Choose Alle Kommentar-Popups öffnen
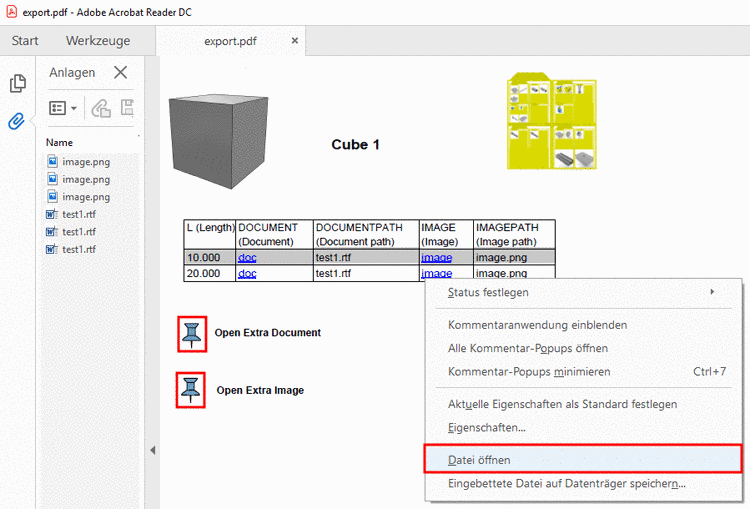This screenshot has height=509, width=750. [584, 348]
